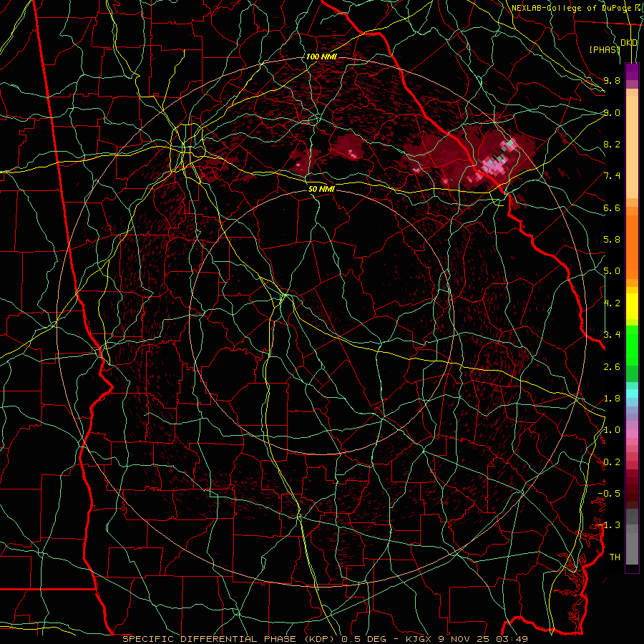Click the [PHAS] label near the legend
Image resolution: width=644 pixels, height=644 pixels.
[x=605, y=49]
